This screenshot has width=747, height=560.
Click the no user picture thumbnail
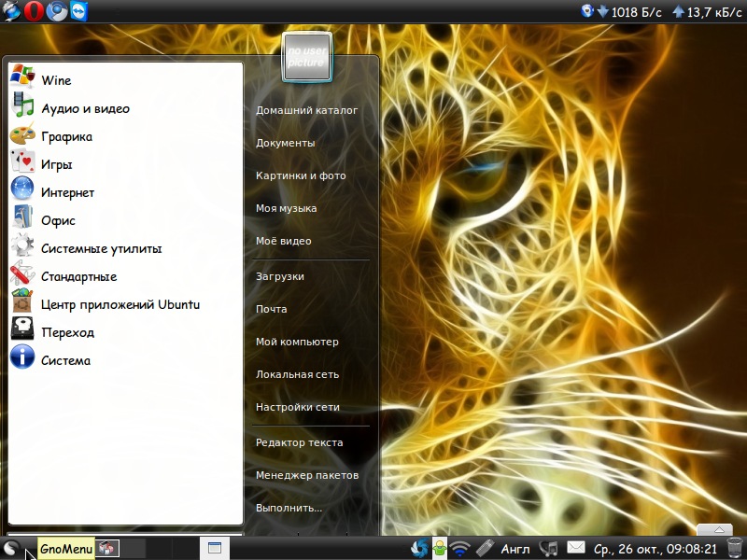[305, 55]
